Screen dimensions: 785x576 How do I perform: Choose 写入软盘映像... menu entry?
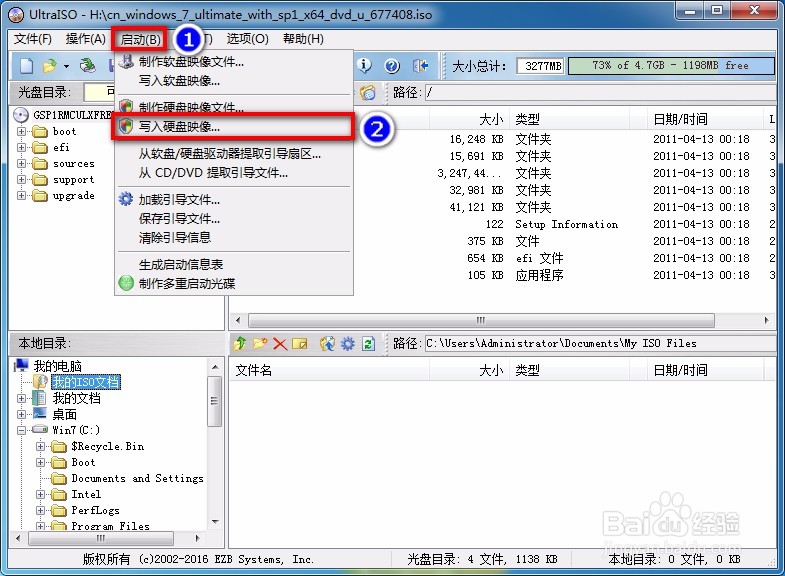point(234,81)
